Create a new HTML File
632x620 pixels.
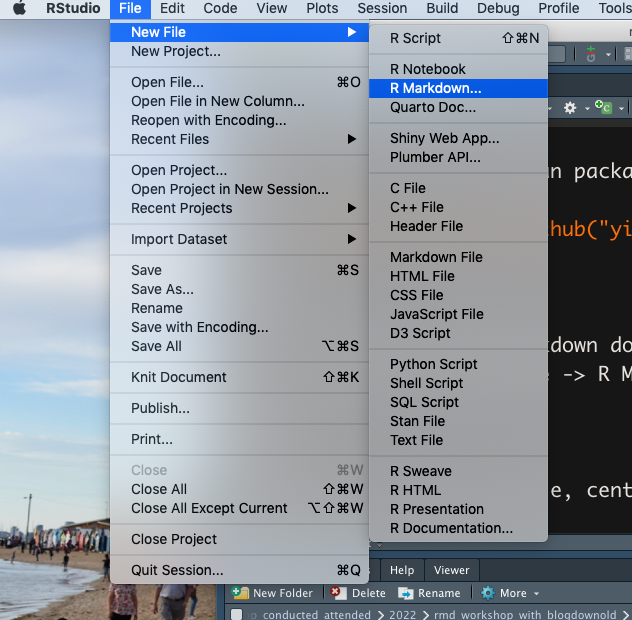point(458,276)
